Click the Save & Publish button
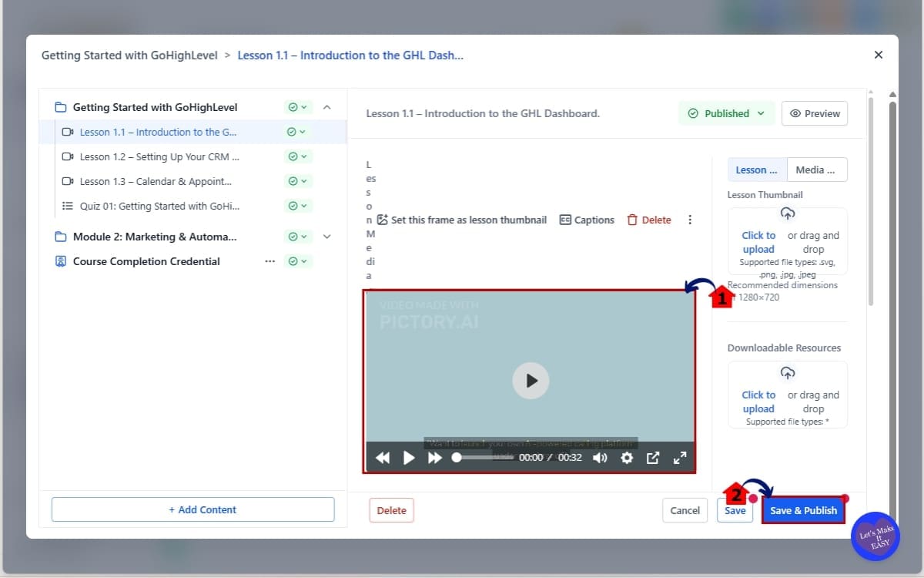This screenshot has width=924, height=578. (x=803, y=510)
